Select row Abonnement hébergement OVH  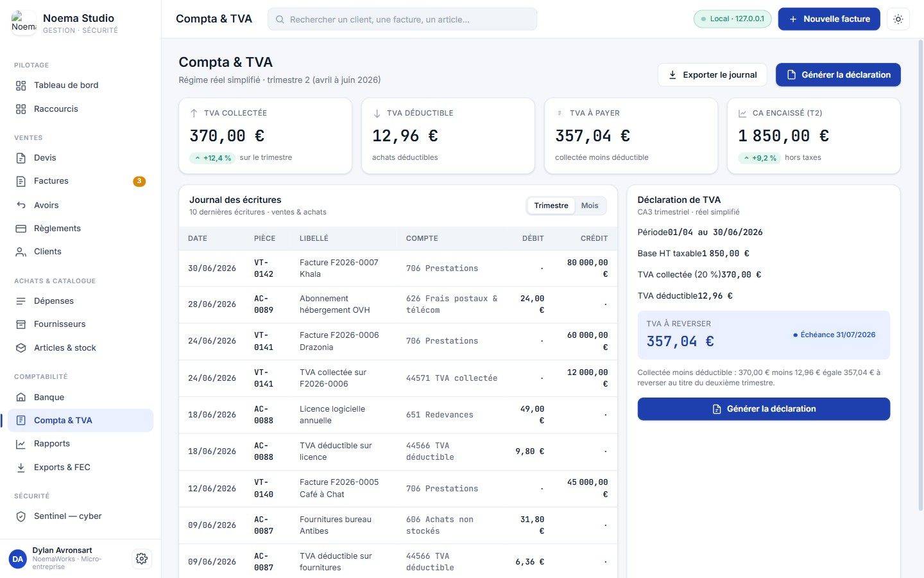tap(398, 304)
